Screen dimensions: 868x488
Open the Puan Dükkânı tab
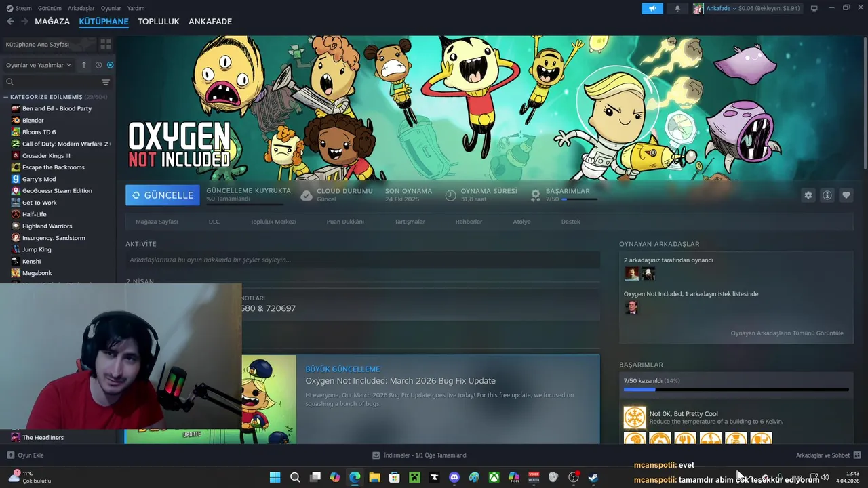point(345,222)
